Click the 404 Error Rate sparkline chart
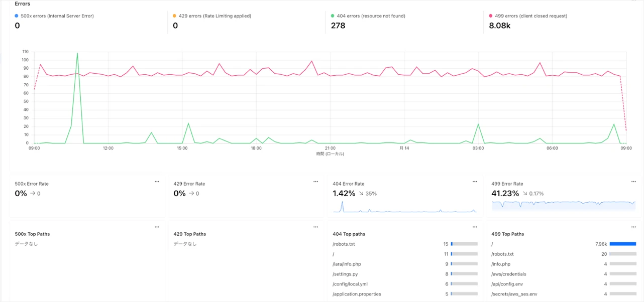 click(404, 208)
